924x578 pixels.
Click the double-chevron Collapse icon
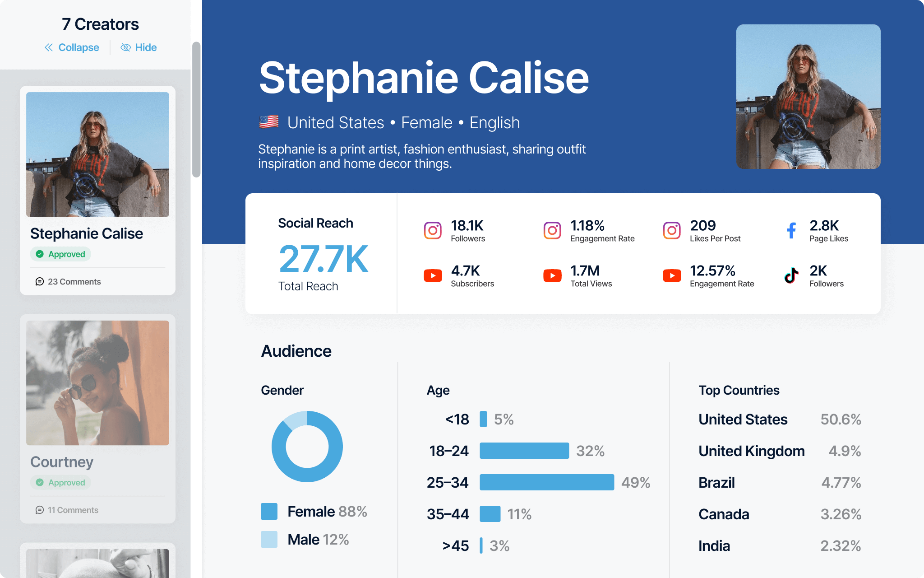pyautogui.click(x=49, y=47)
